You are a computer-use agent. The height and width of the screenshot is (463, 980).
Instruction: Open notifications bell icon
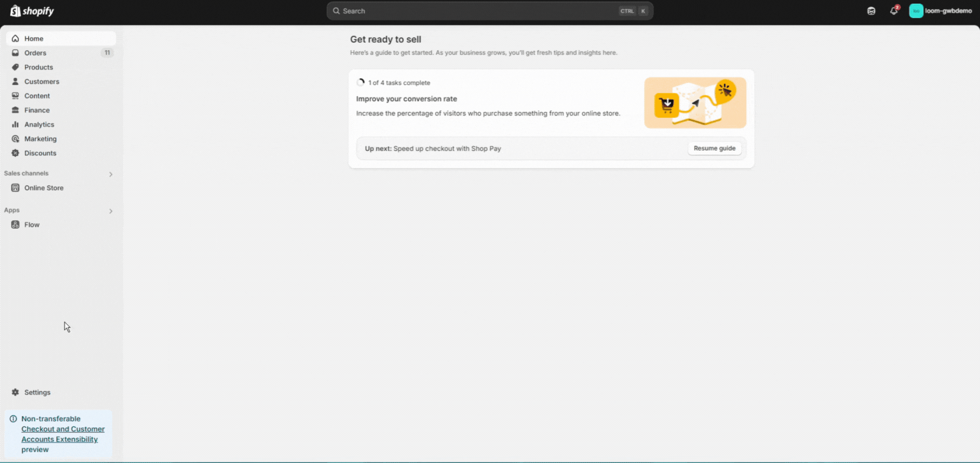(894, 11)
